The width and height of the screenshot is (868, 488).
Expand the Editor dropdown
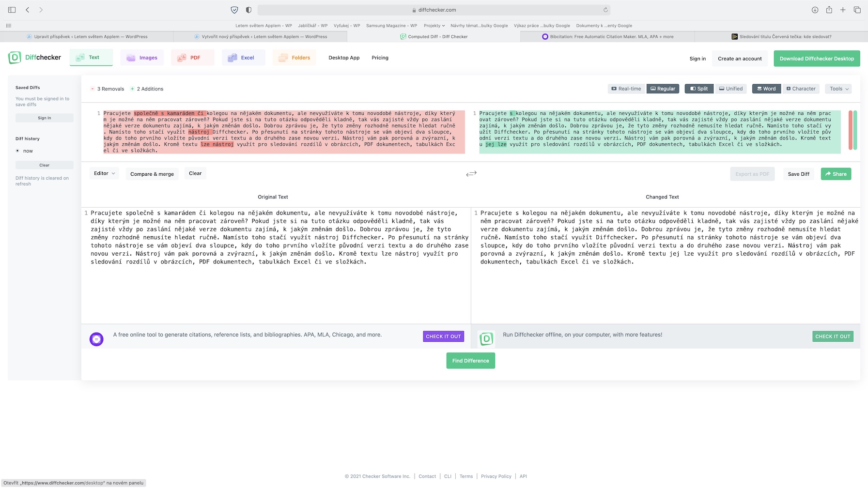click(104, 173)
